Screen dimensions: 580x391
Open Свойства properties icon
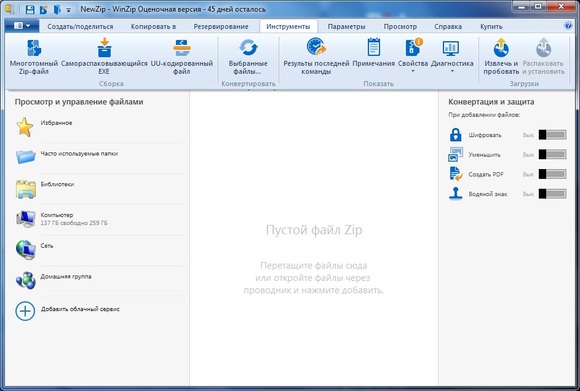click(x=413, y=48)
